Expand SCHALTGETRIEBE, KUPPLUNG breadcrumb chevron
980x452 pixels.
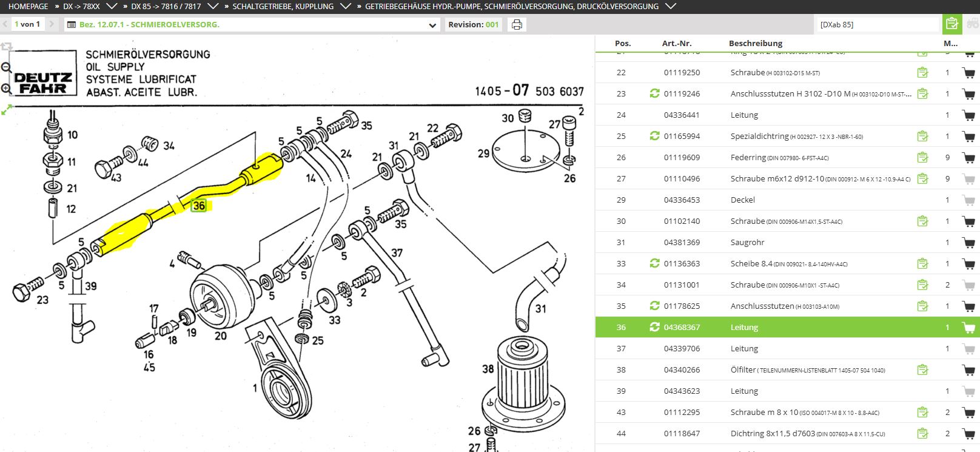coord(346,7)
